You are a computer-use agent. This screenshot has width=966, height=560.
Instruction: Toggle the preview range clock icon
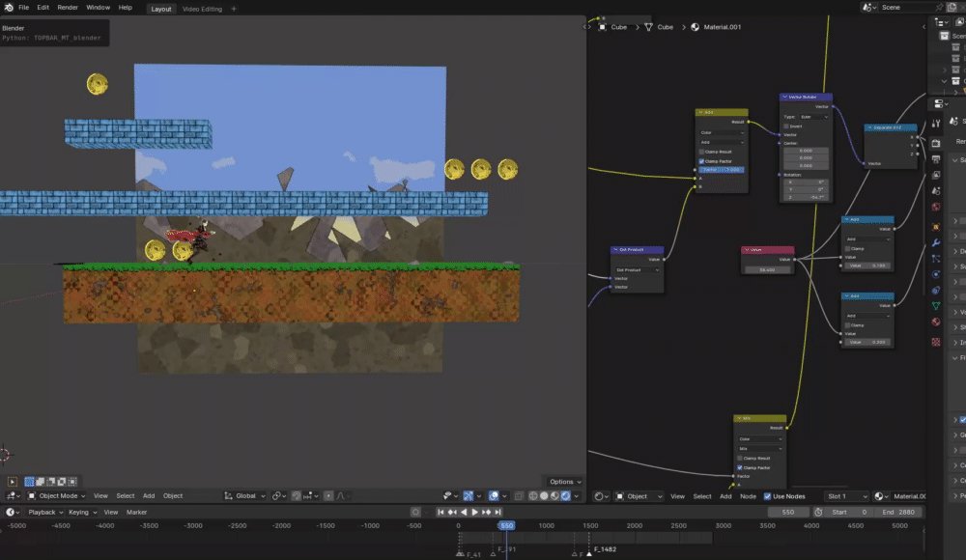click(818, 512)
